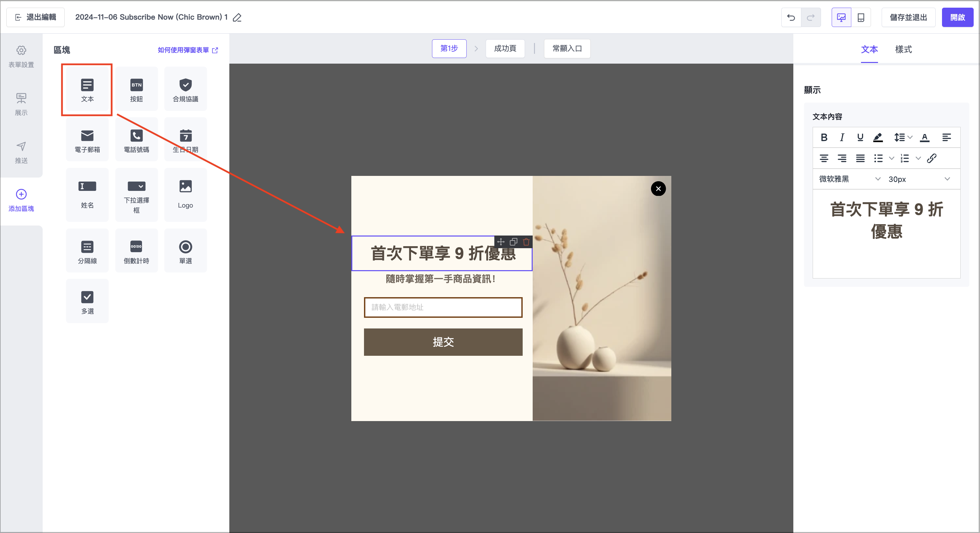Click the 儲存並退出 button
The width and height of the screenshot is (980, 533).
point(908,17)
